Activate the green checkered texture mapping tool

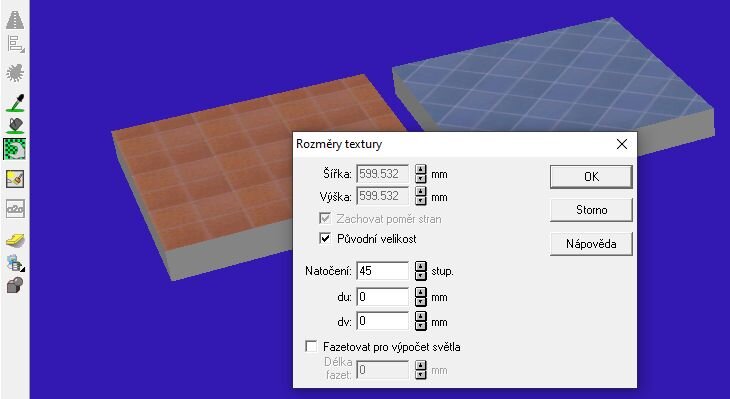[15, 149]
